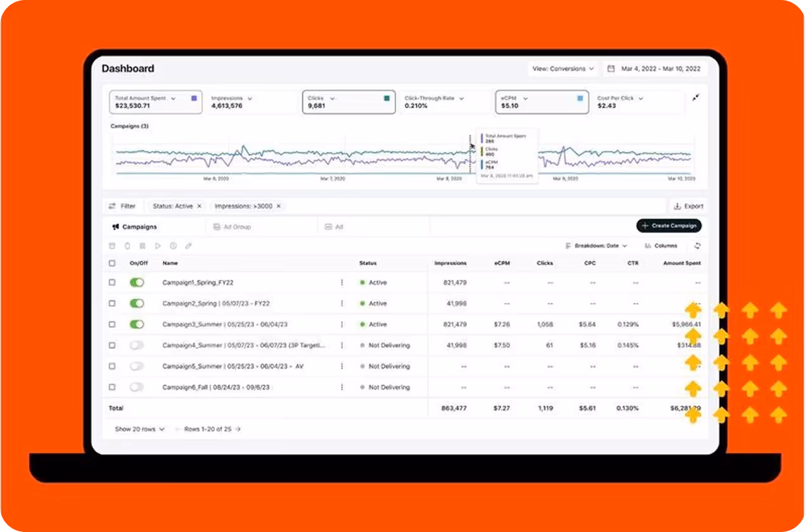
Task: Open the Mar 4 - Mar 10 date range picker
Action: (x=655, y=68)
